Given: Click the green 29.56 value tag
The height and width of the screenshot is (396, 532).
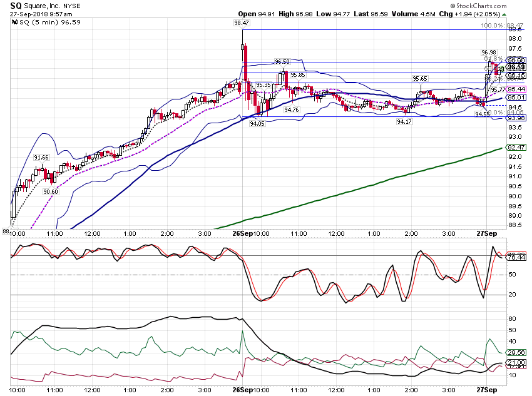Looking at the screenshot, I should click(516, 353).
